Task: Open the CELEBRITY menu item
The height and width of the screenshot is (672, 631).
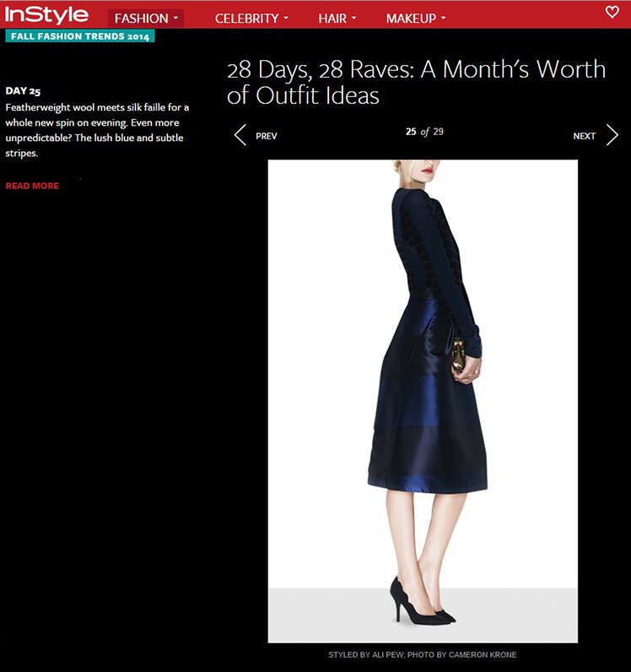Action: [x=246, y=19]
